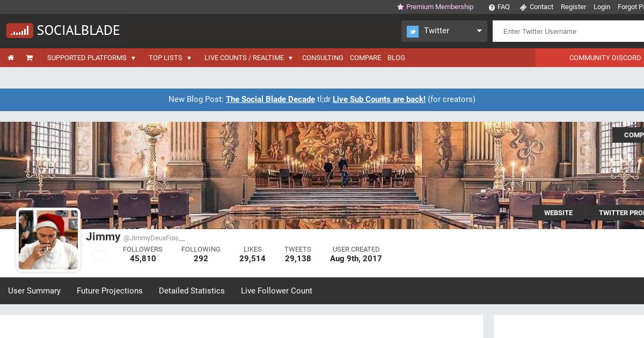Switch to the Live Follower Count tab
Image resolution: width=644 pixels, height=338 pixels.
point(276,291)
